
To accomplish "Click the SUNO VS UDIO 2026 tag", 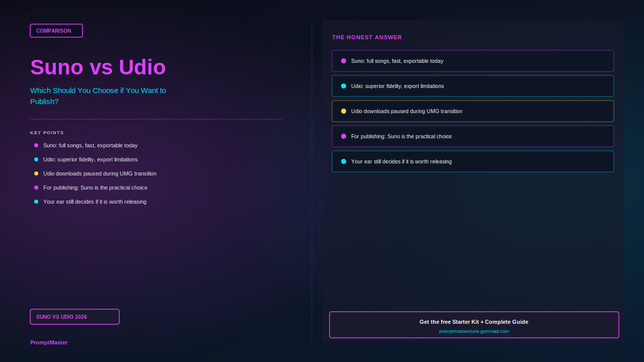I will (x=75, y=317).
